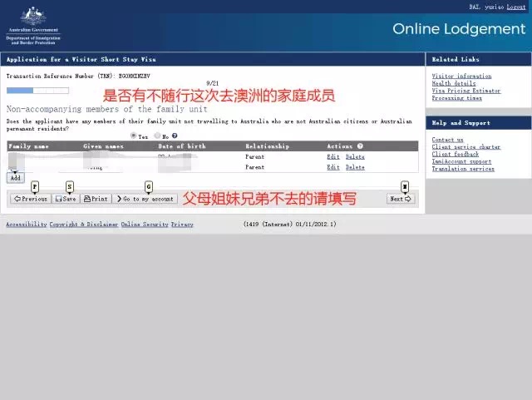Click the Actions help question mark icon
Image resolution: width=532 pixels, height=400 pixels.
[360, 146]
